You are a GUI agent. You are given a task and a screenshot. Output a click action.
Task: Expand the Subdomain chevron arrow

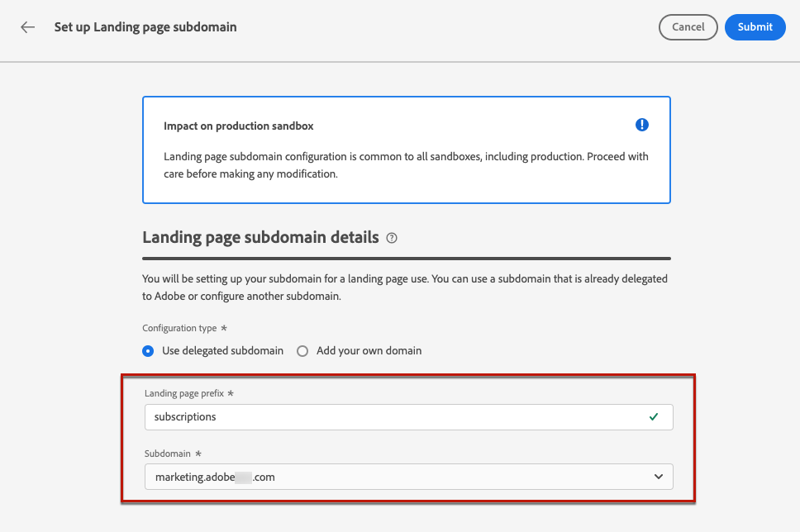click(659, 477)
